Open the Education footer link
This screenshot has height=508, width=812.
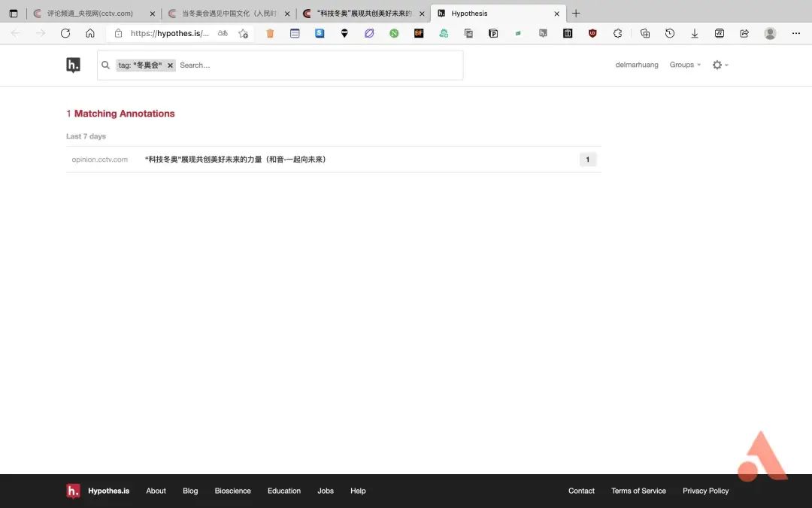[x=283, y=491]
